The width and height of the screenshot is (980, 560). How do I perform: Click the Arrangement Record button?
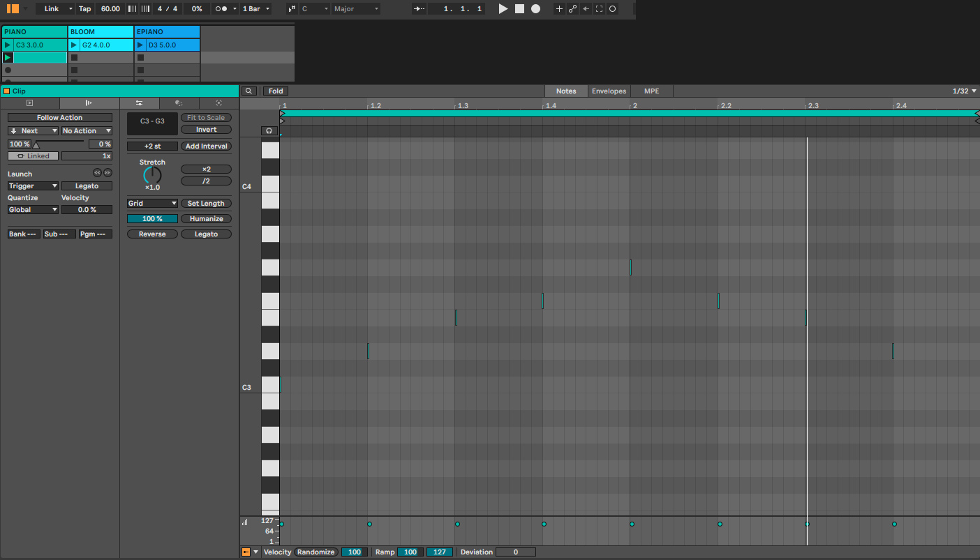(x=535, y=8)
